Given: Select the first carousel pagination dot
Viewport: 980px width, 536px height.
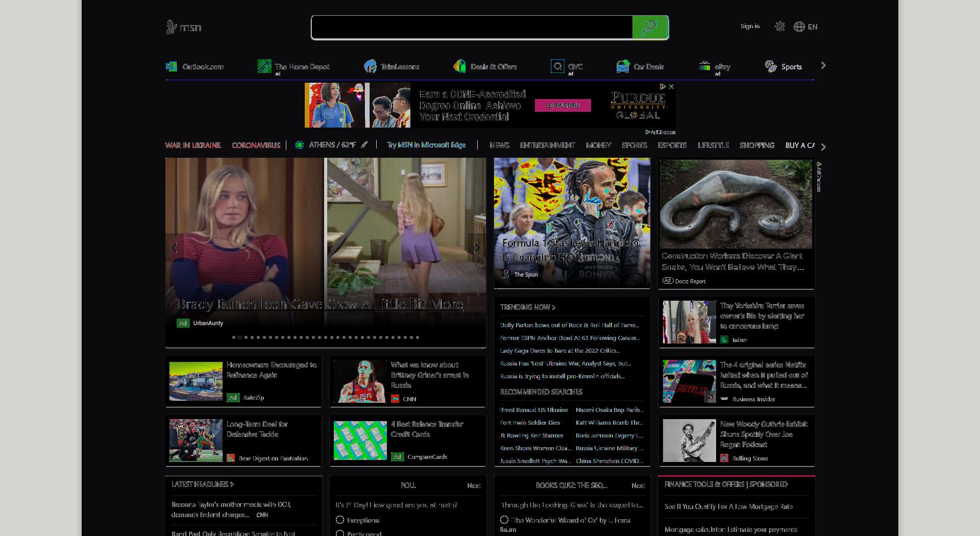Looking at the screenshot, I should point(234,337).
